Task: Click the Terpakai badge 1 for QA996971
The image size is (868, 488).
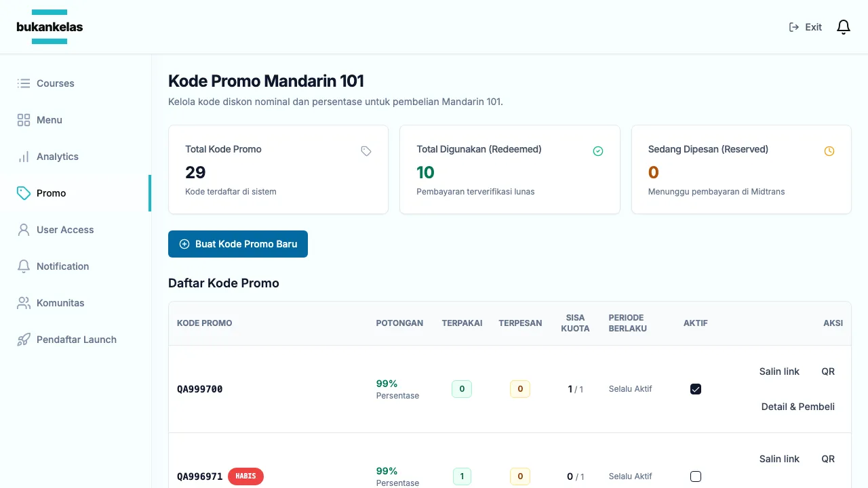Action: (x=462, y=476)
